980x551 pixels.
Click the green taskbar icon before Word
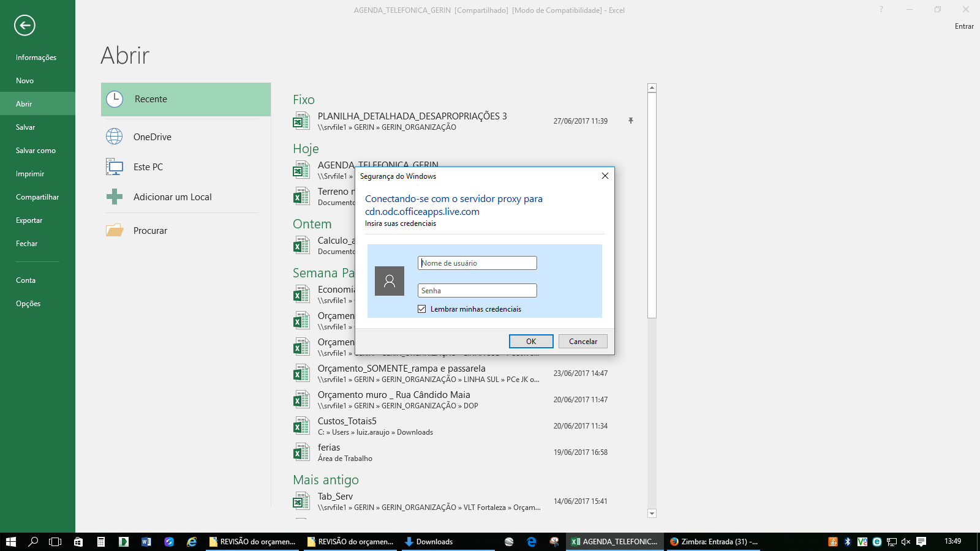[124, 542]
